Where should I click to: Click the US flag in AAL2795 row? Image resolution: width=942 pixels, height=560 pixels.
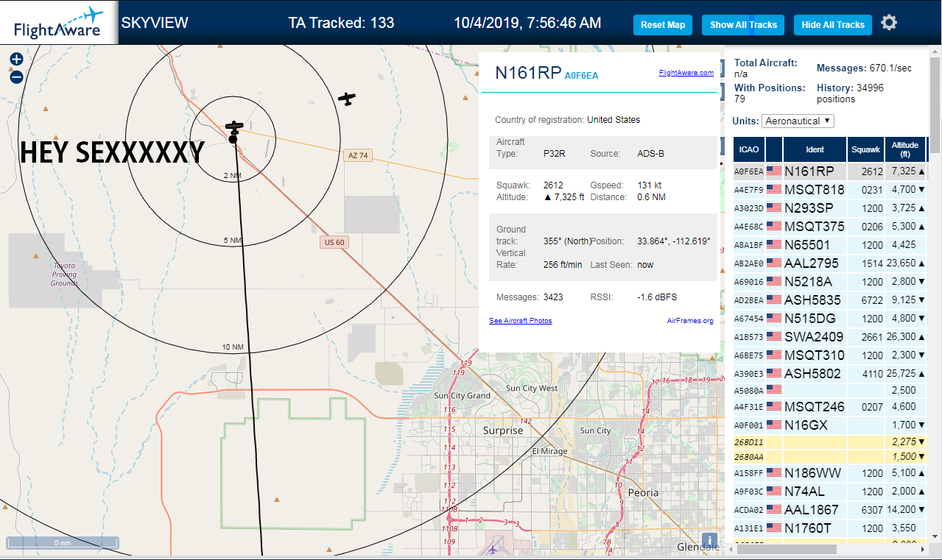pyautogui.click(x=773, y=263)
